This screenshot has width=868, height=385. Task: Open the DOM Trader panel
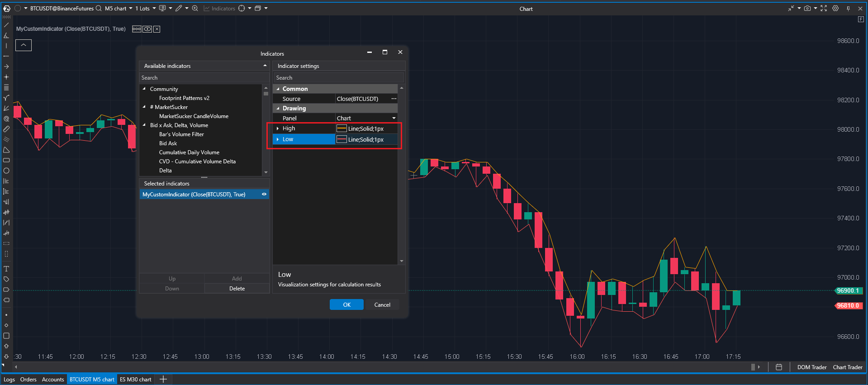click(x=811, y=367)
